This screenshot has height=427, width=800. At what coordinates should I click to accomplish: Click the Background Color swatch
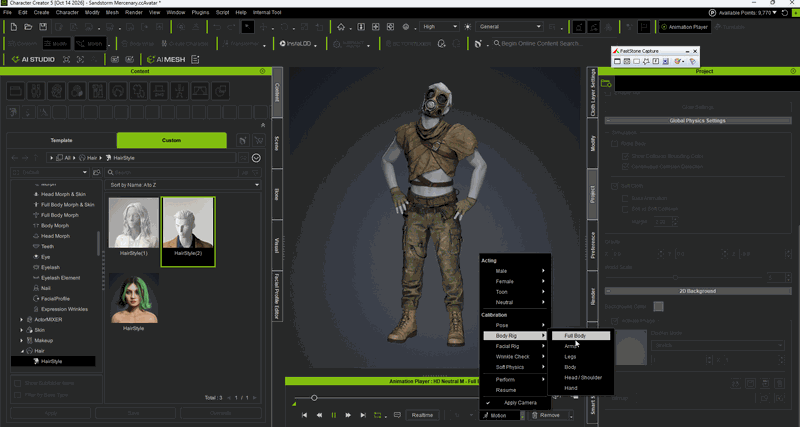click(x=659, y=307)
